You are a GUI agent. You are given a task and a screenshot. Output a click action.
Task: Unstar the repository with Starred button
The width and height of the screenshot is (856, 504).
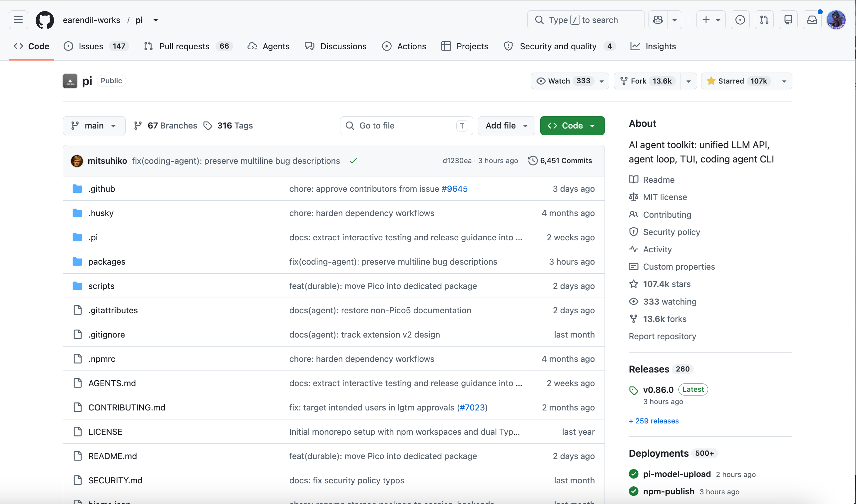click(x=738, y=81)
